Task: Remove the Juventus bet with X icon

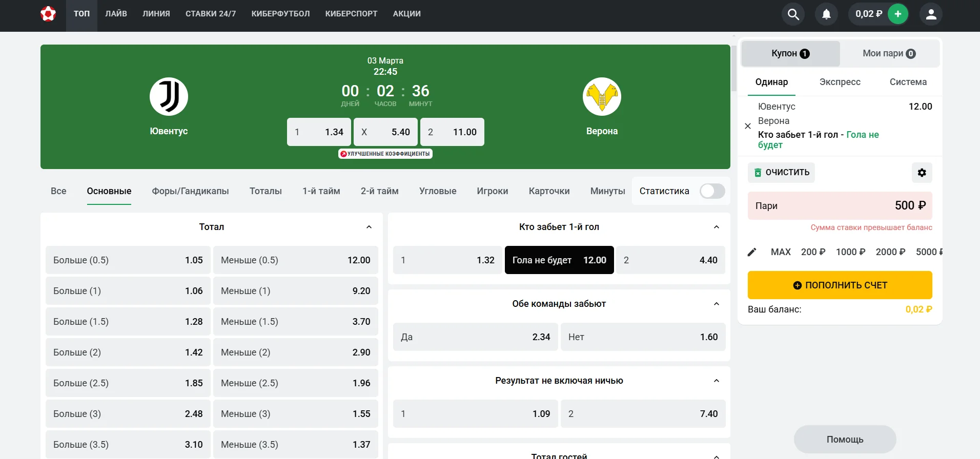Action: click(x=748, y=126)
